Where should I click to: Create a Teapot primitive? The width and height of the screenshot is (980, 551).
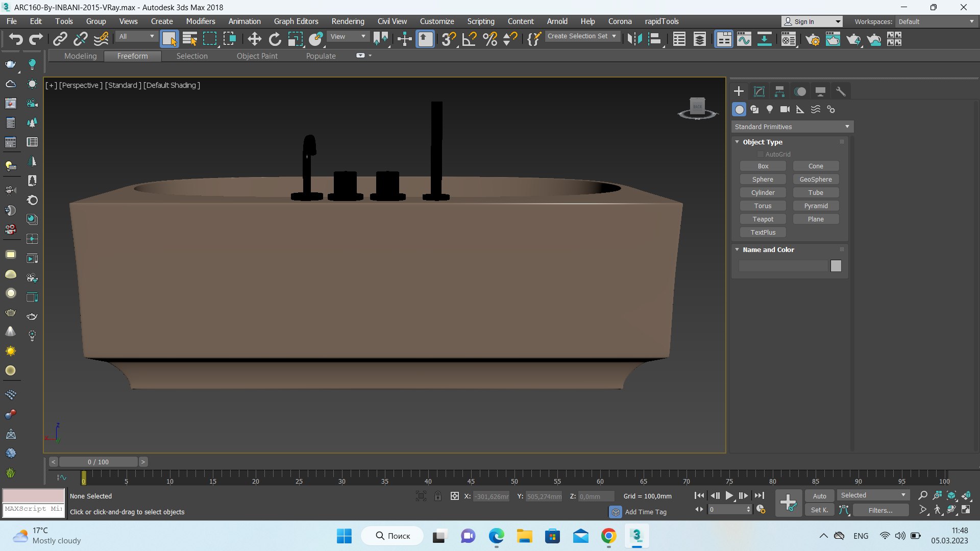[x=763, y=219]
